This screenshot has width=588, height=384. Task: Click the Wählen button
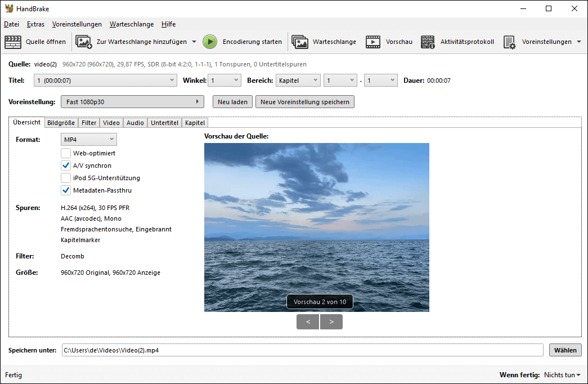[x=565, y=350]
